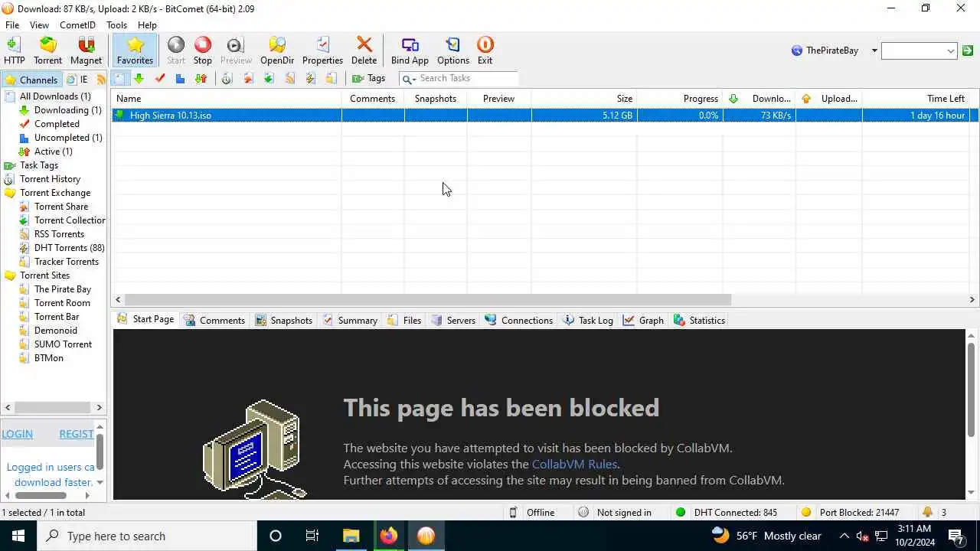This screenshot has height=551, width=980.
Task: Click the Torrent Collection filter icon
Action: [x=269, y=78]
